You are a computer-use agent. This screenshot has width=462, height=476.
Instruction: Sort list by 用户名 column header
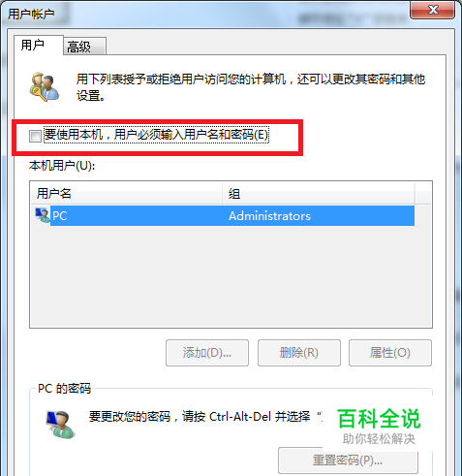[126, 193]
